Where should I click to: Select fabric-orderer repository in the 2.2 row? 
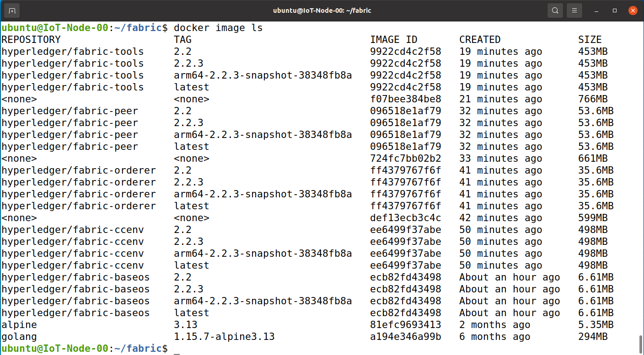pyautogui.click(x=79, y=170)
